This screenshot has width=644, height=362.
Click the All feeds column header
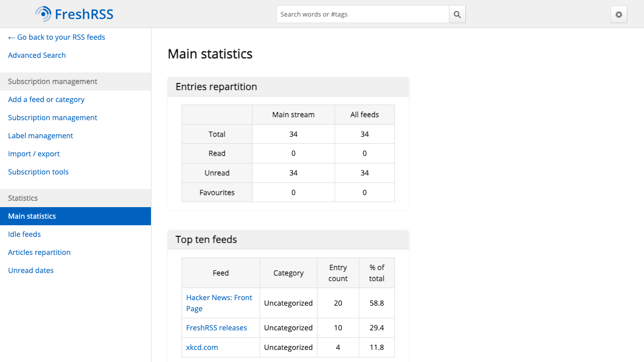[365, 115]
